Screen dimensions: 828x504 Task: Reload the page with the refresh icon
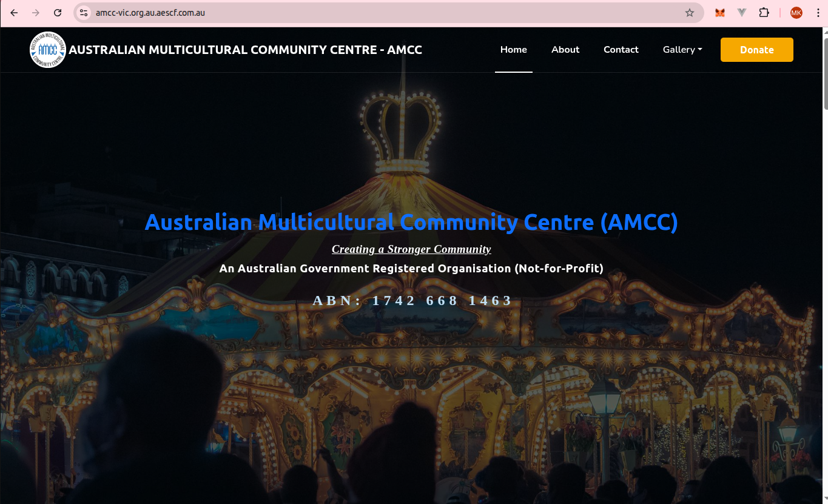(x=58, y=13)
